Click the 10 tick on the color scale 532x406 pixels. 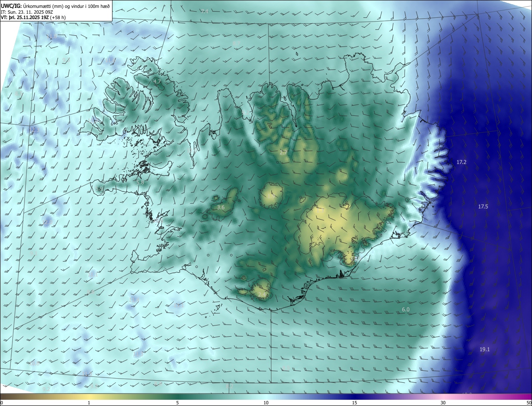coord(266,403)
